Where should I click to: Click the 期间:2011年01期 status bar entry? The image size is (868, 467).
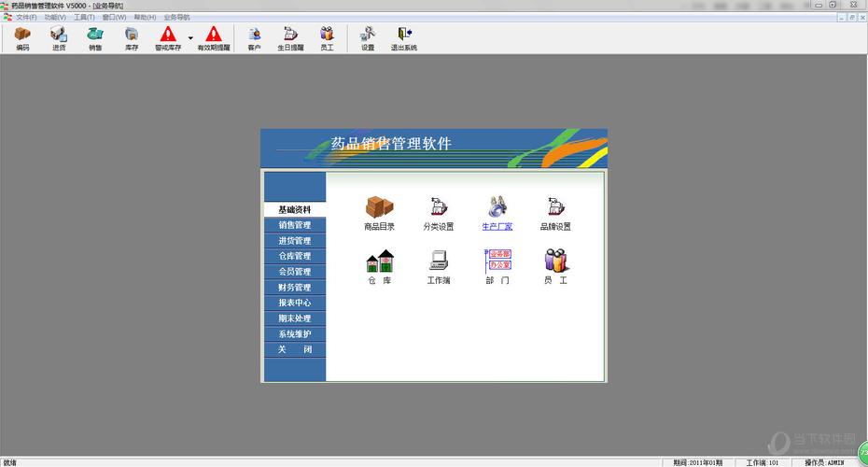click(697, 462)
